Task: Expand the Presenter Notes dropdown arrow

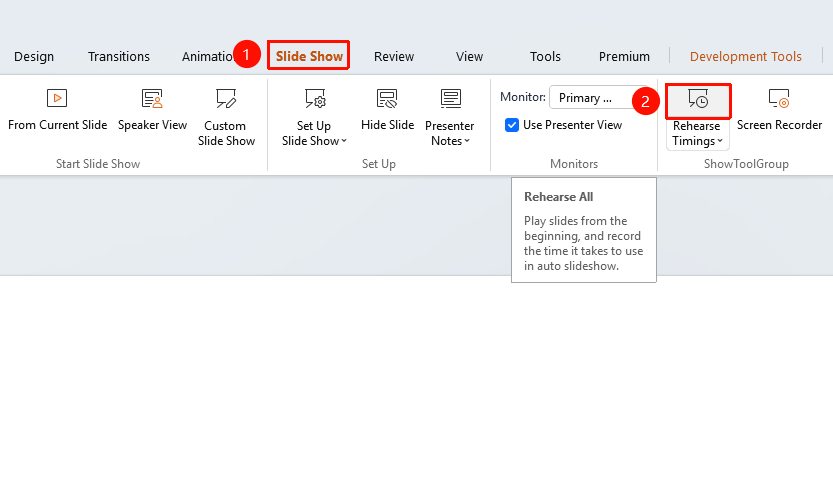Action: 467,141
